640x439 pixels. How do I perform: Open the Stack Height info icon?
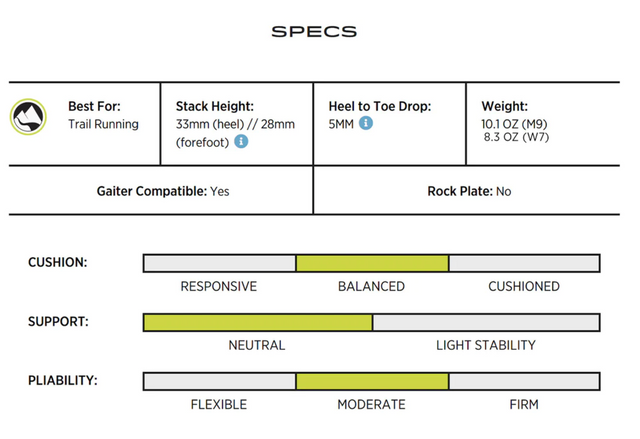pyautogui.click(x=241, y=142)
